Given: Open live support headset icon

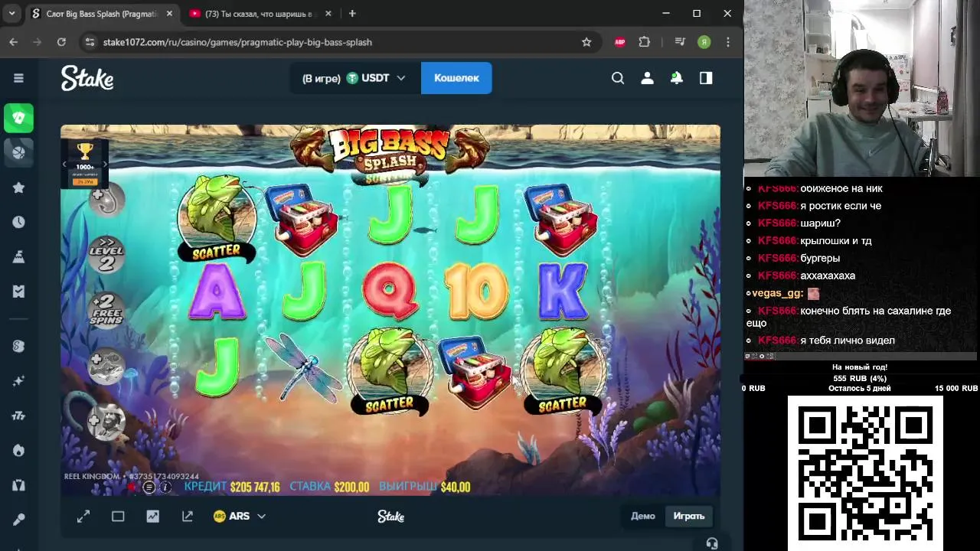Looking at the screenshot, I should (712, 543).
